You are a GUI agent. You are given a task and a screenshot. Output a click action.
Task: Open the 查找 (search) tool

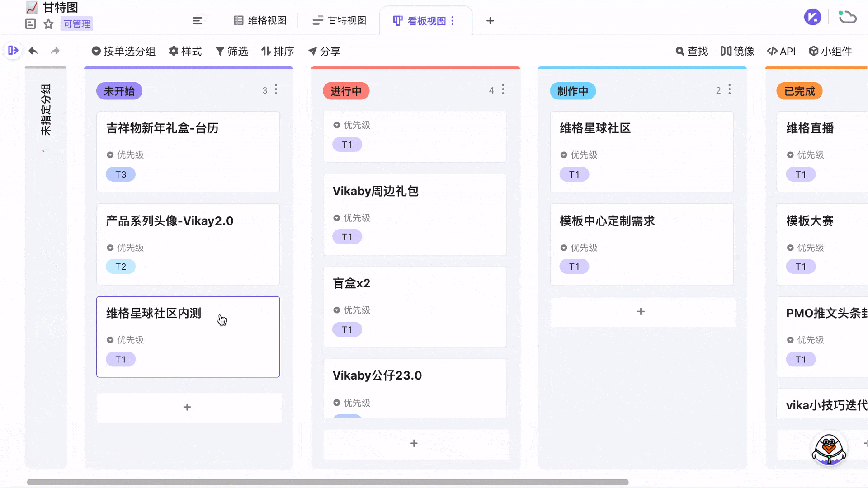coord(691,51)
